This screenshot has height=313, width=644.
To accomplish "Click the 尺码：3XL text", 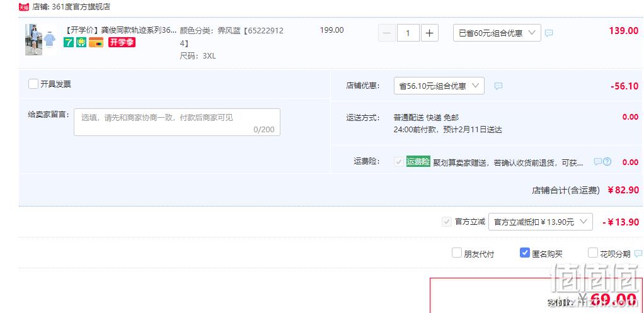I will [198, 56].
